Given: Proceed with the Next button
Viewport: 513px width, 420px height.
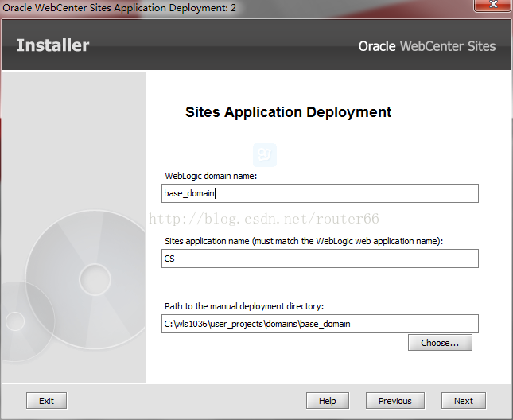Looking at the screenshot, I should coord(464,401).
